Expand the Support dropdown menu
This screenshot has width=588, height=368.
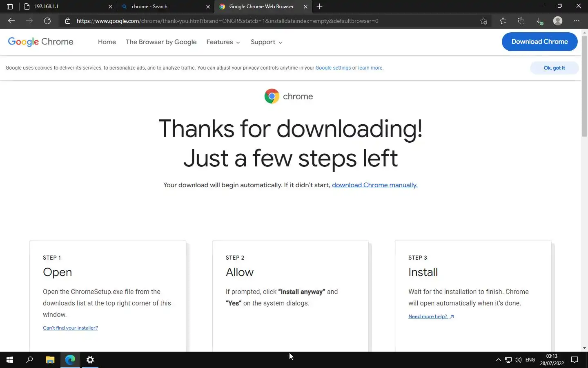coord(266,42)
